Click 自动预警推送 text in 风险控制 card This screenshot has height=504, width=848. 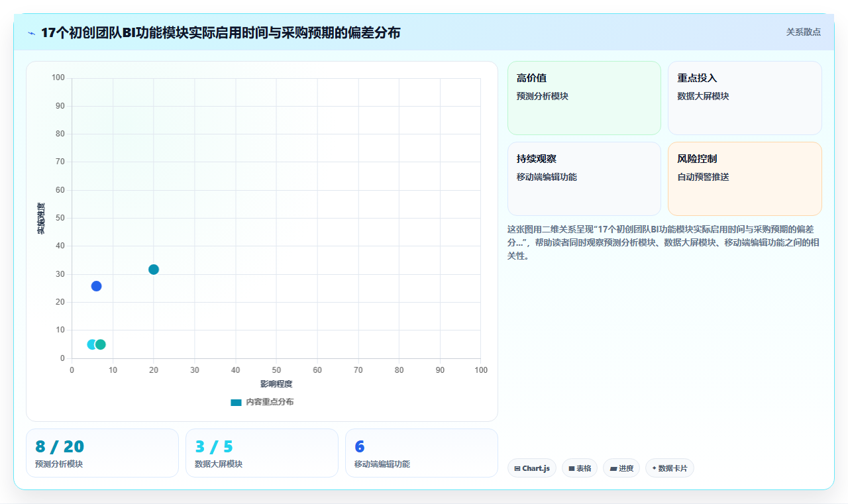(x=703, y=177)
